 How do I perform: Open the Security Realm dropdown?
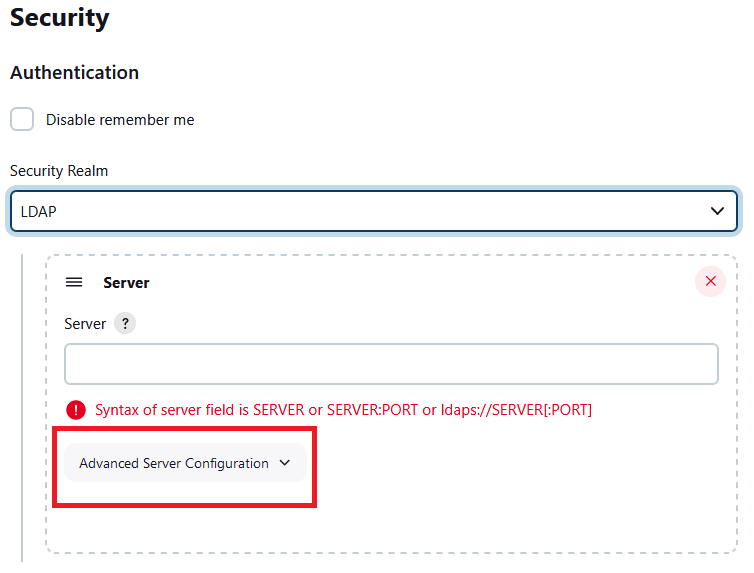(373, 211)
